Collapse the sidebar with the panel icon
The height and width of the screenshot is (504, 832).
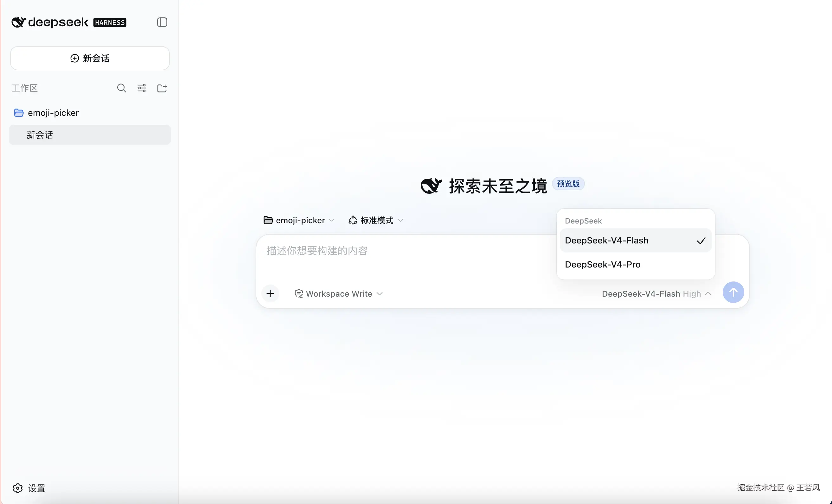162,22
